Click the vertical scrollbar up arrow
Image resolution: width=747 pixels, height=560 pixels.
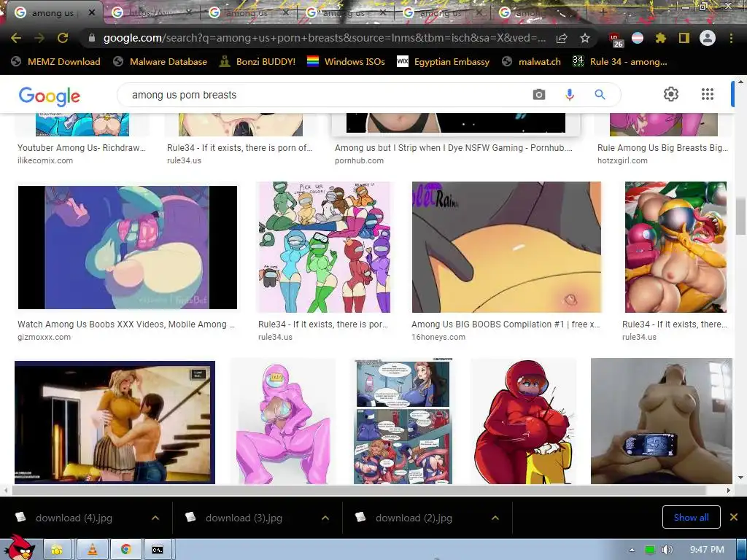pyautogui.click(x=741, y=82)
